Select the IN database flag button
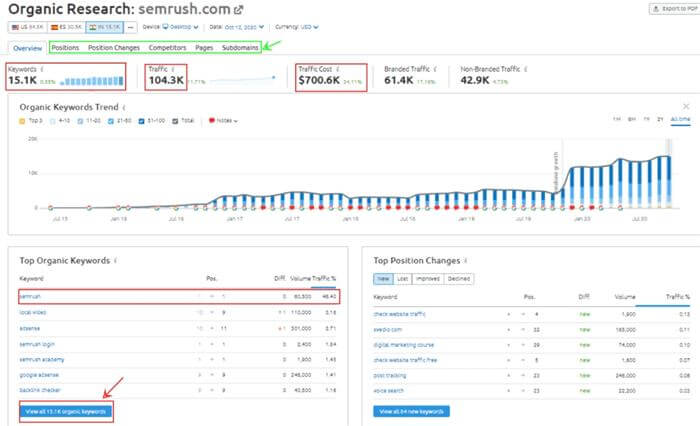Screen dimensions: 700x426 pyautogui.click(x=104, y=27)
